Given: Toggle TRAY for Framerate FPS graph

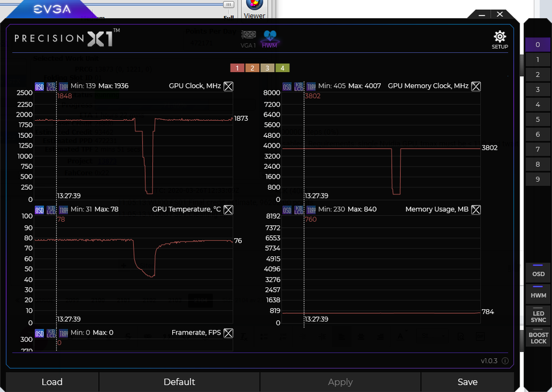Looking at the screenshot, I should tap(63, 334).
